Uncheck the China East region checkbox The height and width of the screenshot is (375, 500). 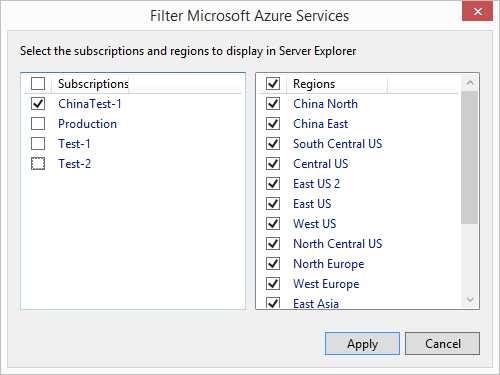tap(273, 124)
